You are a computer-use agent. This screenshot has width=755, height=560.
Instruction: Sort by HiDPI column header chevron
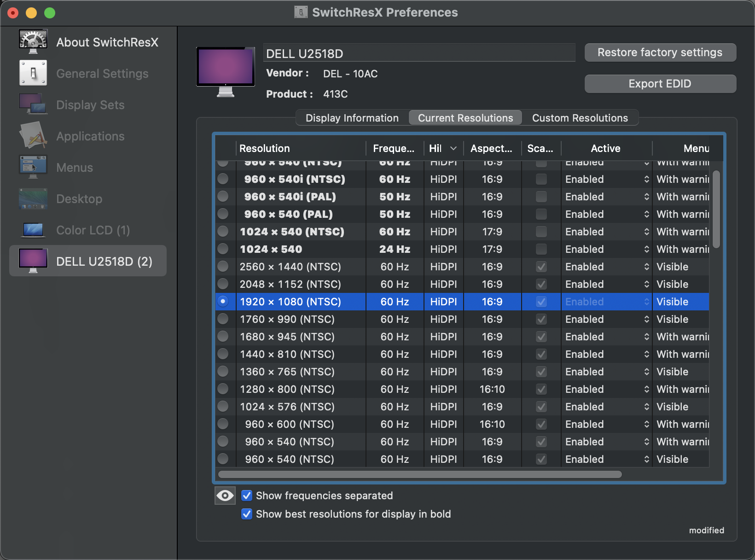pyautogui.click(x=453, y=148)
